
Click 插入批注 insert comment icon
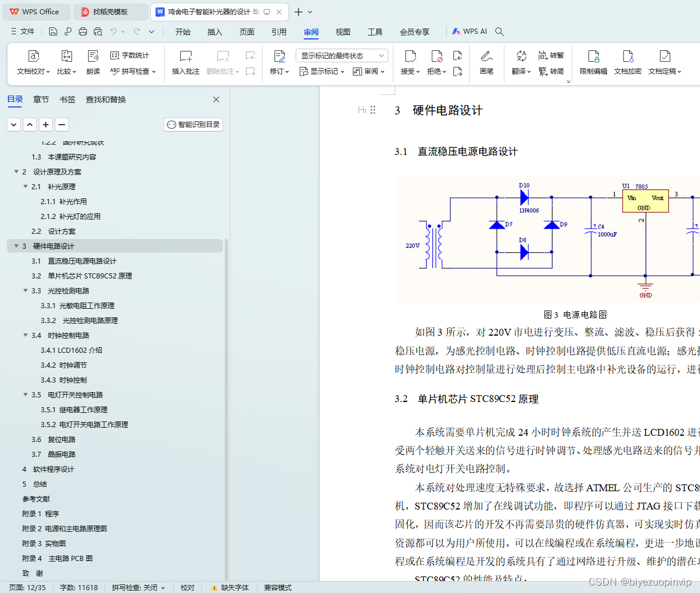tap(186, 56)
